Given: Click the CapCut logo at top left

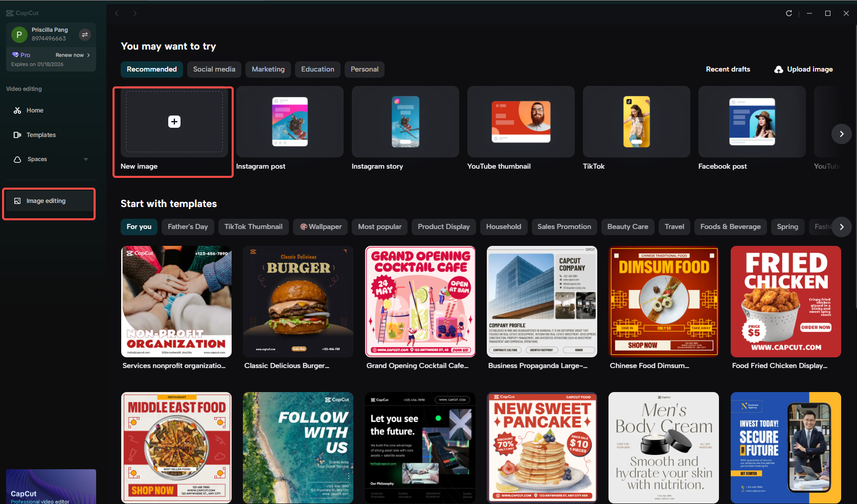Looking at the screenshot, I should click(x=22, y=13).
